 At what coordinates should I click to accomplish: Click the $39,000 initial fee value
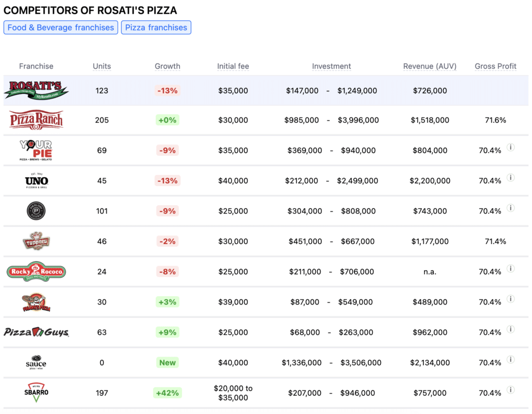tap(233, 302)
